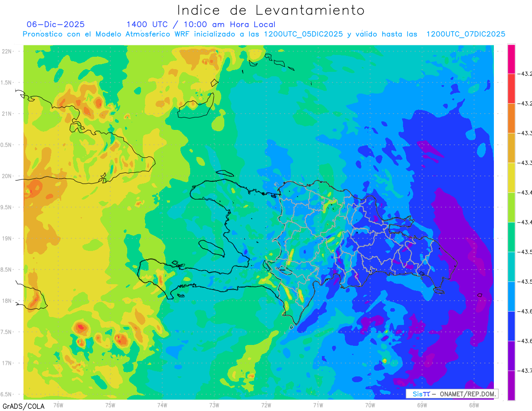Select the "20N" latitude label
Viewport: 532px width, 411px height.
(x=7, y=176)
